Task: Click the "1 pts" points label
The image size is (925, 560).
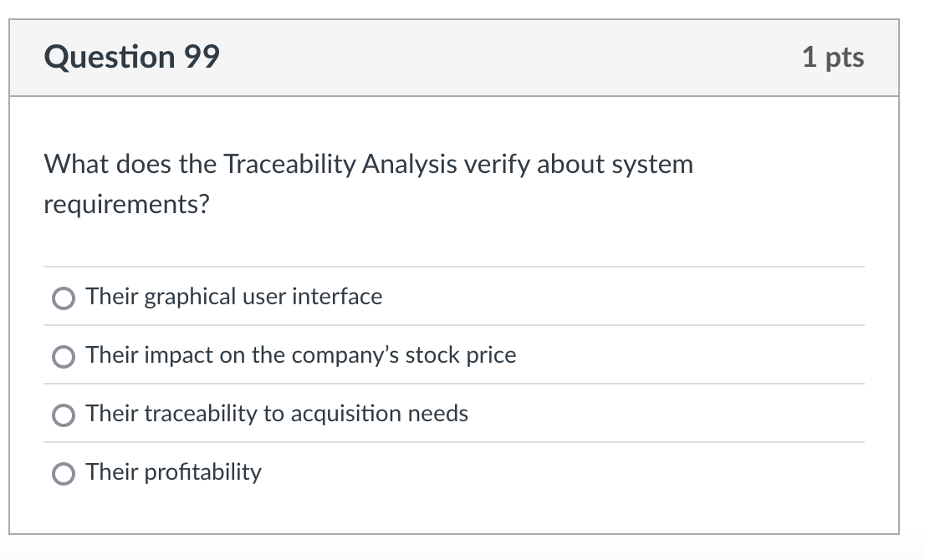Action: (832, 57)
